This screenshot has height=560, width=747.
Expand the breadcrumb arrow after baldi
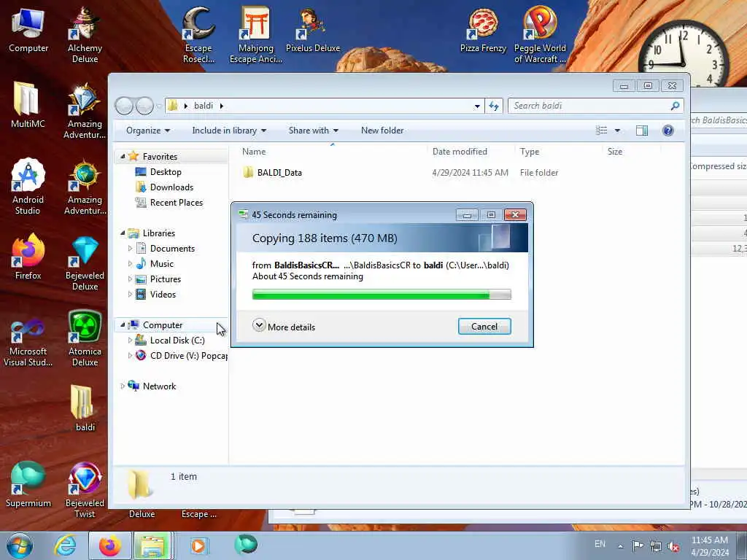222,106
